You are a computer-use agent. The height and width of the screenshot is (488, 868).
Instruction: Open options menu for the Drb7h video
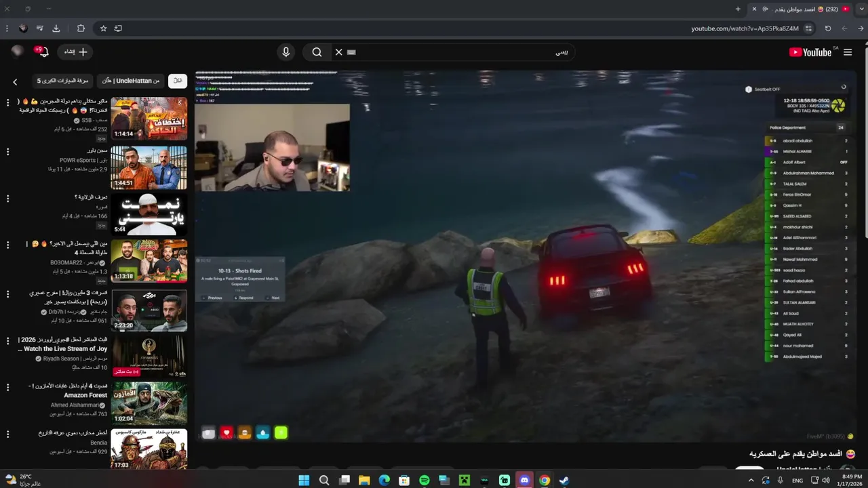(8, 294)
